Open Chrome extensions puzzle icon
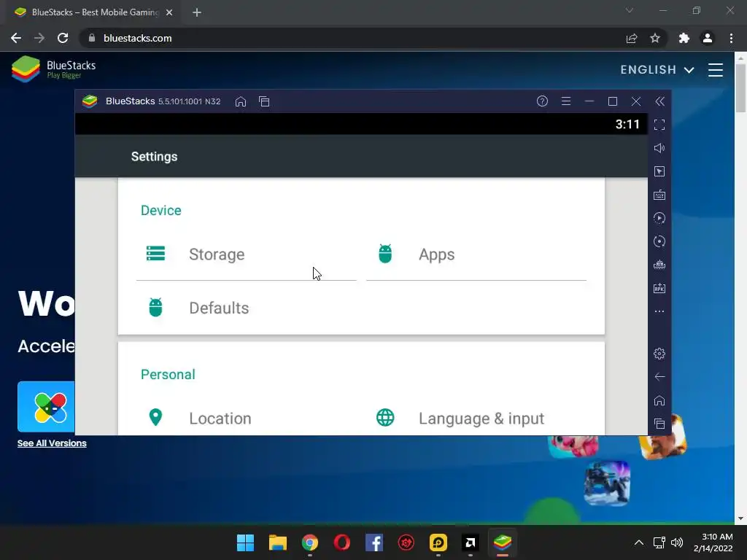The width and height of the screenshot is (747, 560). (684, 38)
